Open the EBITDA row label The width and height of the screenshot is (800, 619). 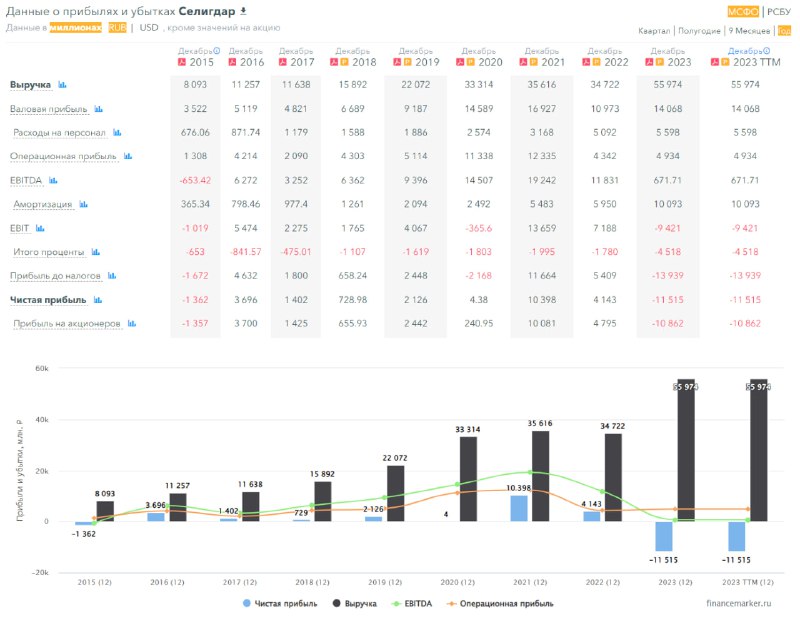coord(26,180)
